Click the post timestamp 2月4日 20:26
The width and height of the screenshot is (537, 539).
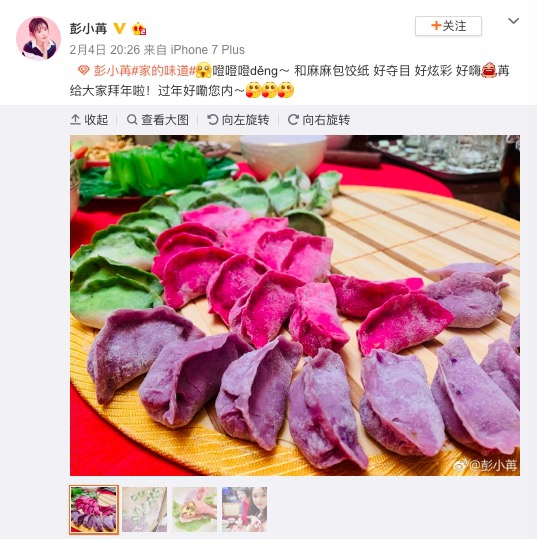(x=105, y=50)
